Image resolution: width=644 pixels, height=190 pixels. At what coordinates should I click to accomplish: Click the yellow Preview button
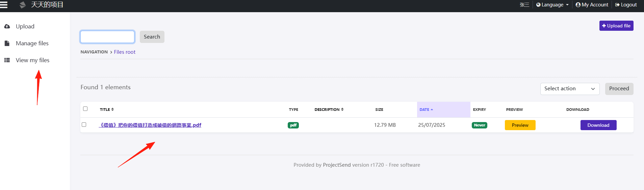(520, 125)
